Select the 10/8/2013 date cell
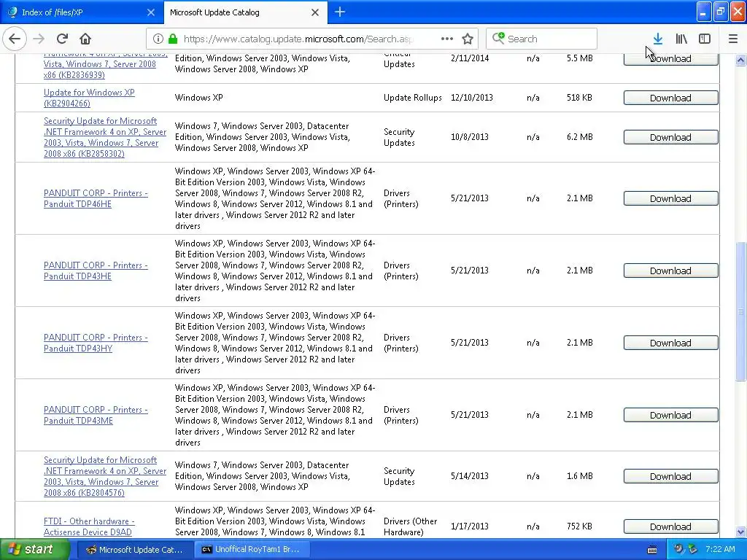The width and height of the screenshot is (747, 560). pos(469,137)
